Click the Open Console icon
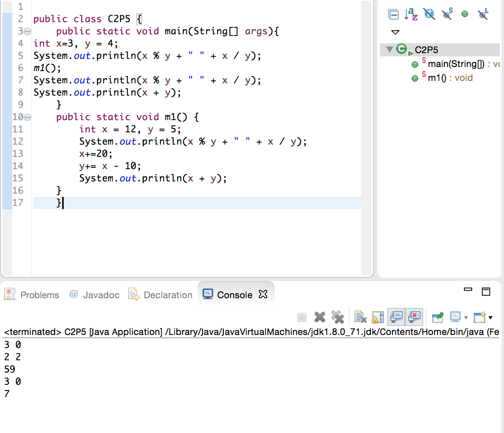504x433 pixels. click(479, 317)
